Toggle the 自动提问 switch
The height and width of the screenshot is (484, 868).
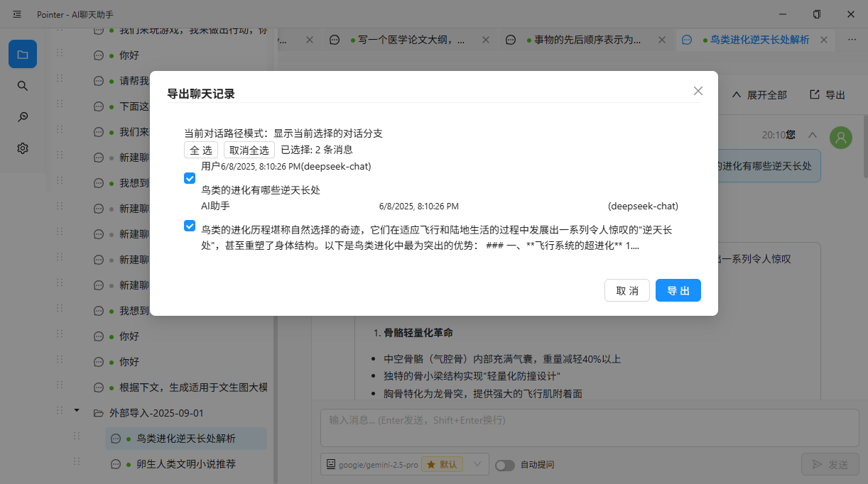click(x=505, y=465)
